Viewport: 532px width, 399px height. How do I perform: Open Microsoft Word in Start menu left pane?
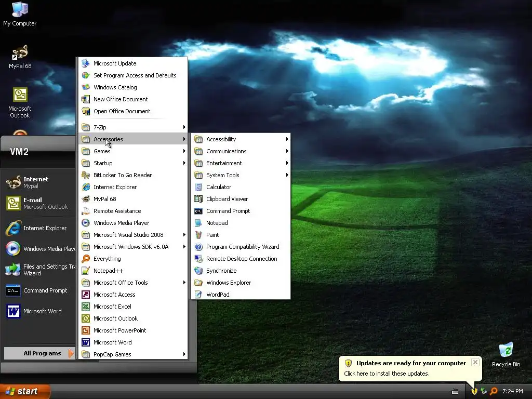[x=40, y=311]
